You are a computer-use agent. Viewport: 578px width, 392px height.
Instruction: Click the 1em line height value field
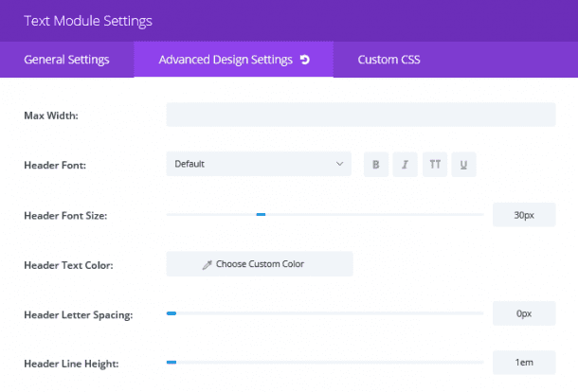tap(524, 363)
